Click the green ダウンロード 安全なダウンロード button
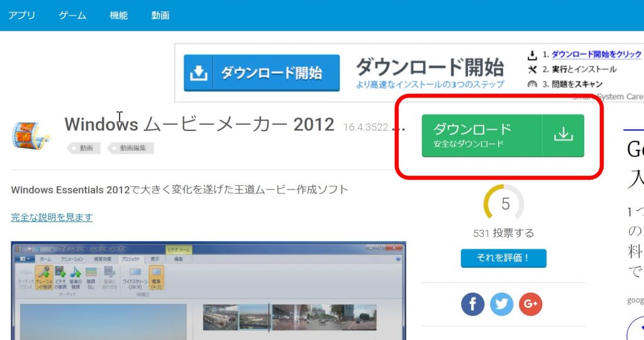 click(502, 135)
